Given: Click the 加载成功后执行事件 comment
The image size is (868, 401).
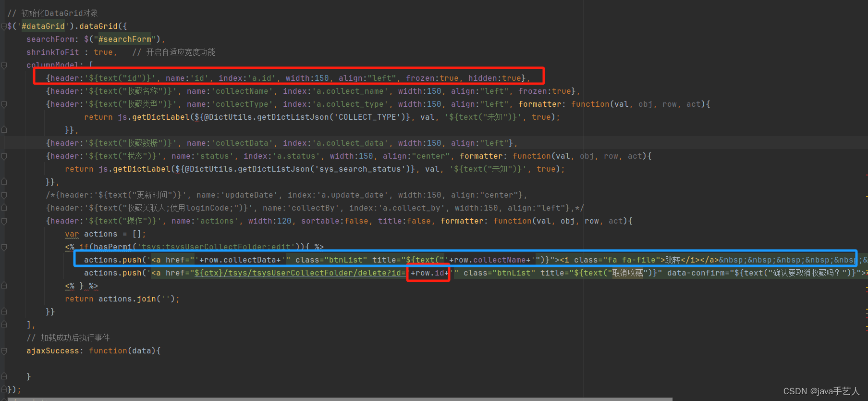Looking at the screenshot, I should (68, 338).
